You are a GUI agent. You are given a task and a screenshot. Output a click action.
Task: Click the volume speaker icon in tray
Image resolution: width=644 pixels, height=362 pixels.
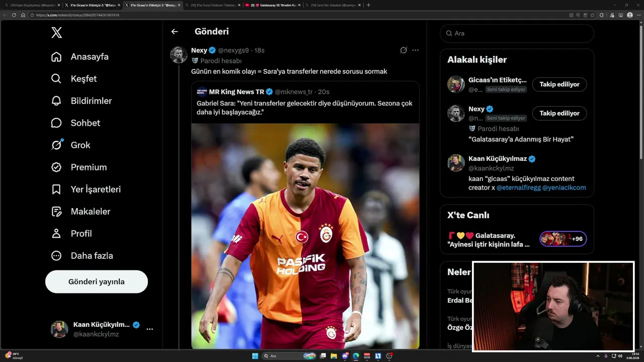pyautogui.click(x=619, y=356)
